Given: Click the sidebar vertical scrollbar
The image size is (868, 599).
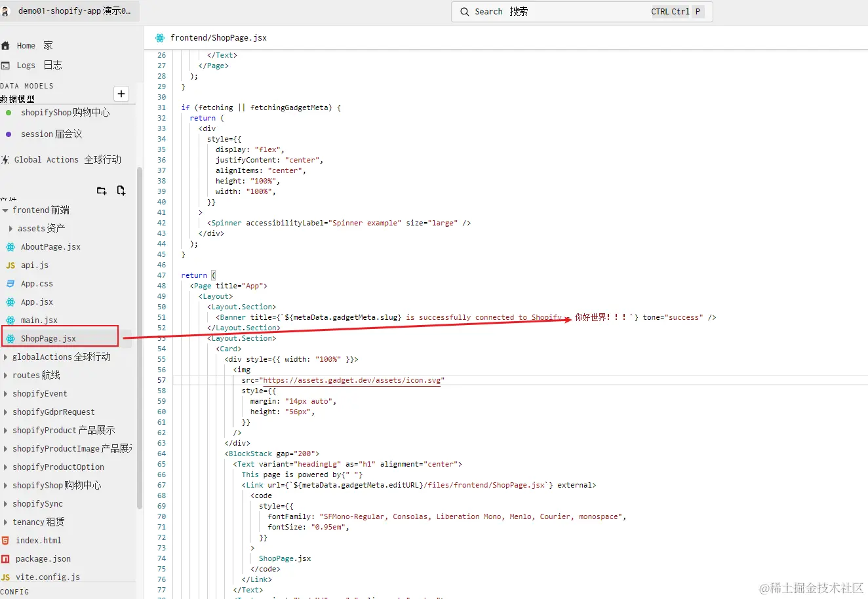Looking at the screenshot, I should tap(140, 338).
